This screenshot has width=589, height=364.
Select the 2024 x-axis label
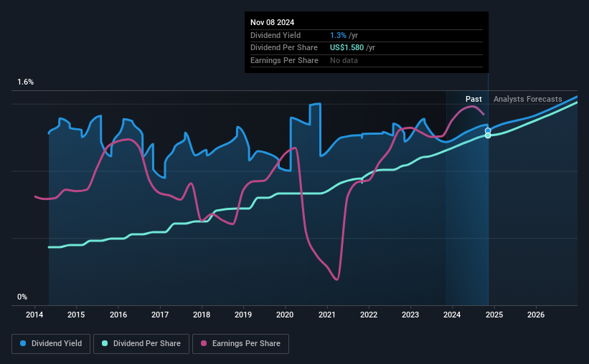click(x=452, y=315)
